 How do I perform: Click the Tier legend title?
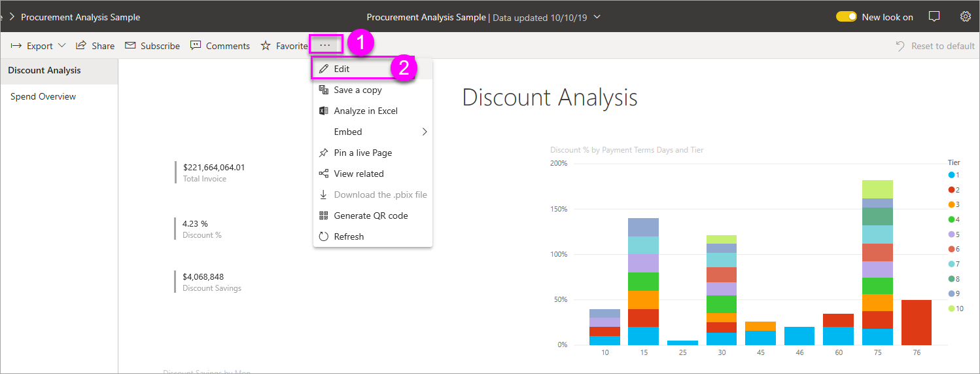click(954, 162)
